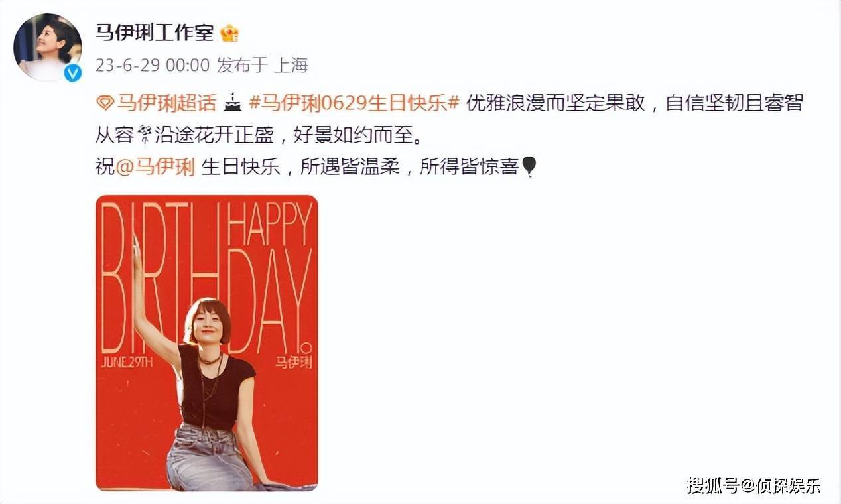
Task: Click the orange diamond super-topic icon
Action: pos(105,104)
